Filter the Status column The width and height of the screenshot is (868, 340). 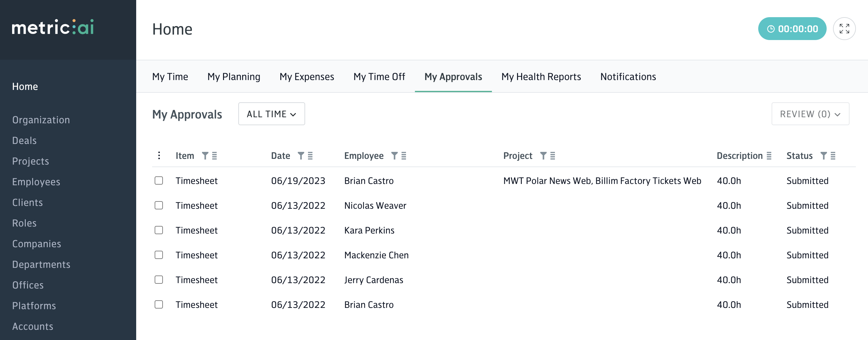coord(823,155)
